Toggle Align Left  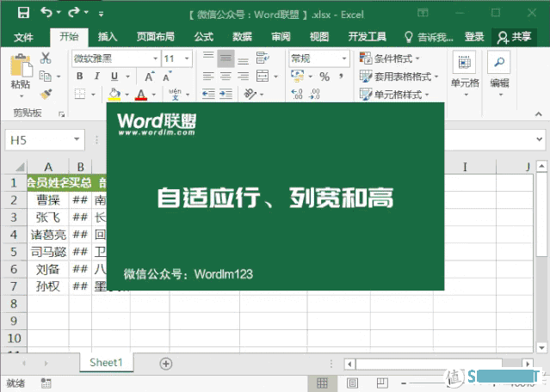tap(208, 76)
